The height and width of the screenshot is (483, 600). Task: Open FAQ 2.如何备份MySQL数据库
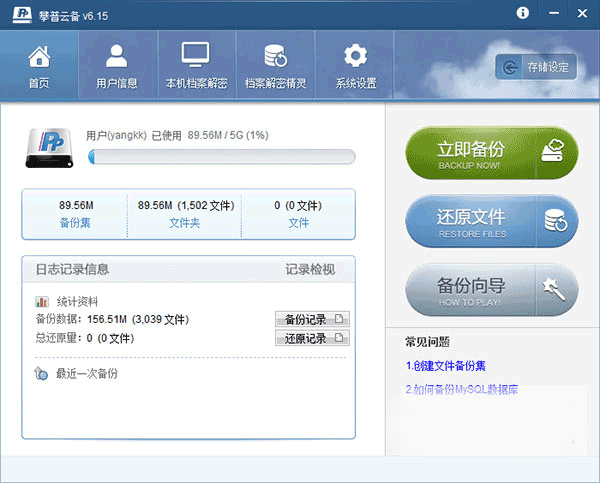pos(461,390)
